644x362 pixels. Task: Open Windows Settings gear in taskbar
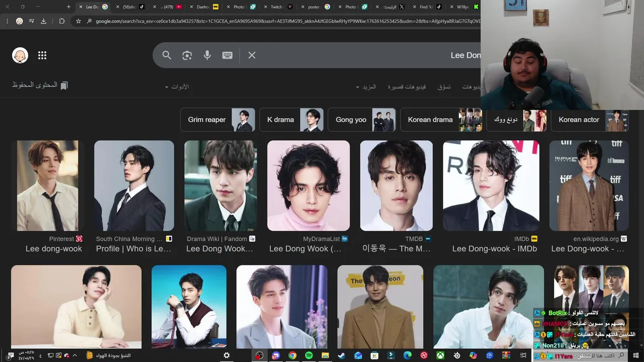point(226,355)
